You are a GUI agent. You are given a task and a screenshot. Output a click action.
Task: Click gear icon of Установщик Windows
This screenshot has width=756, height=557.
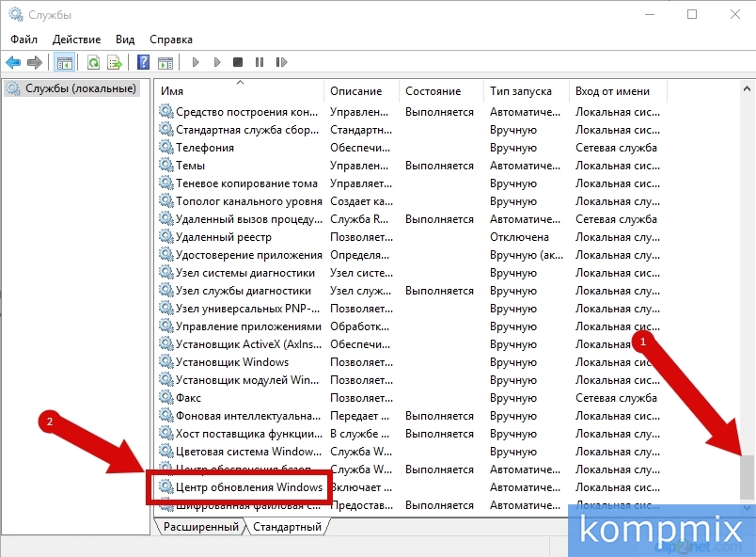point(165,361)
